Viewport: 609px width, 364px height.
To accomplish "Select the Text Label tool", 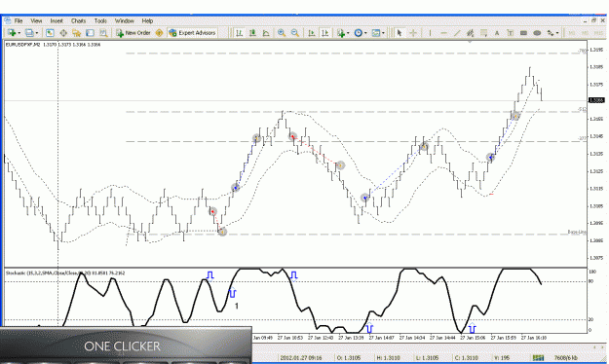I will pos(511,33).
